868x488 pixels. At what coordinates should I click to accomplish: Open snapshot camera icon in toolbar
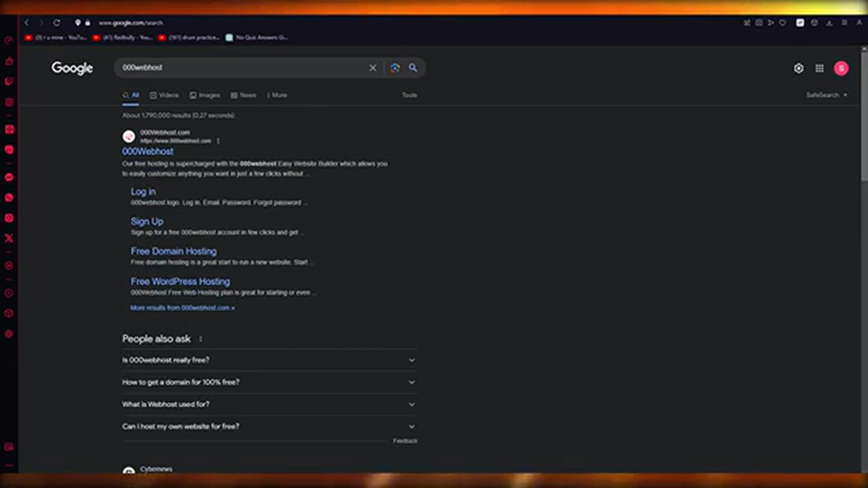(759, 23)
